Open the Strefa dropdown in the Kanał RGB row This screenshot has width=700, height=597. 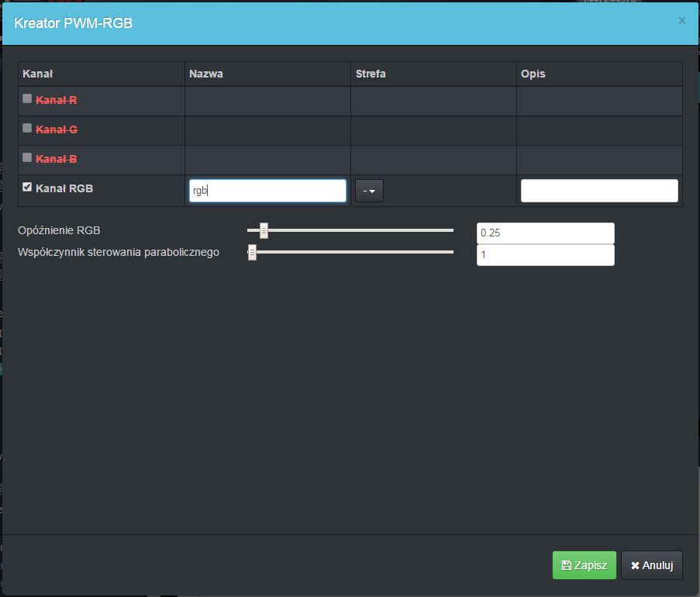tap(369, 191)
